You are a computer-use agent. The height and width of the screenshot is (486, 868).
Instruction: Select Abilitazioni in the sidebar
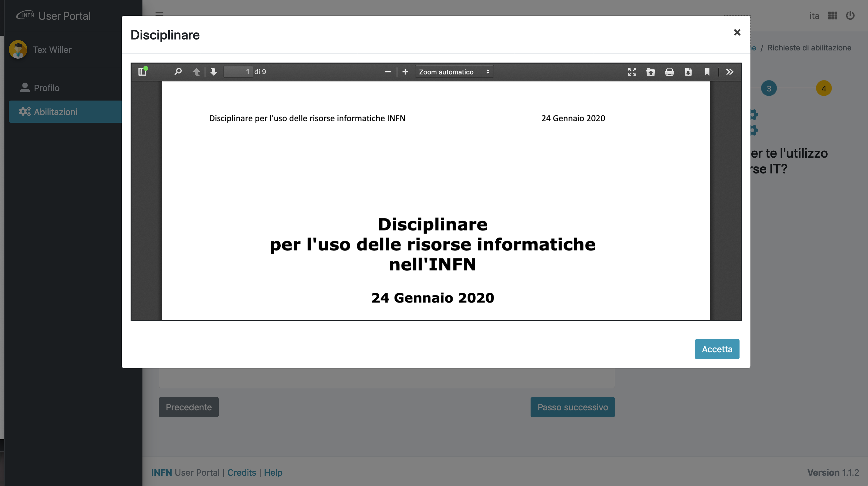(x=65, y=111)
